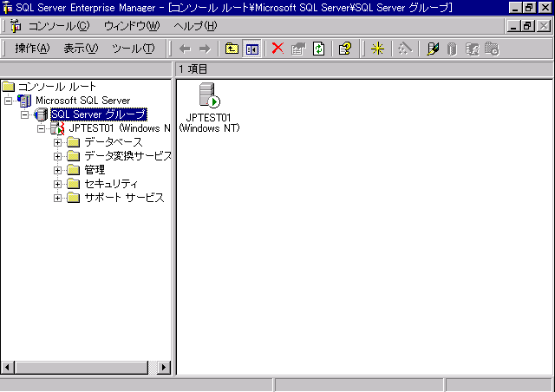Viewport: 555px width, 392px height.
Task: Click the Back arrow toolbar icon
Action: (185, 49)
